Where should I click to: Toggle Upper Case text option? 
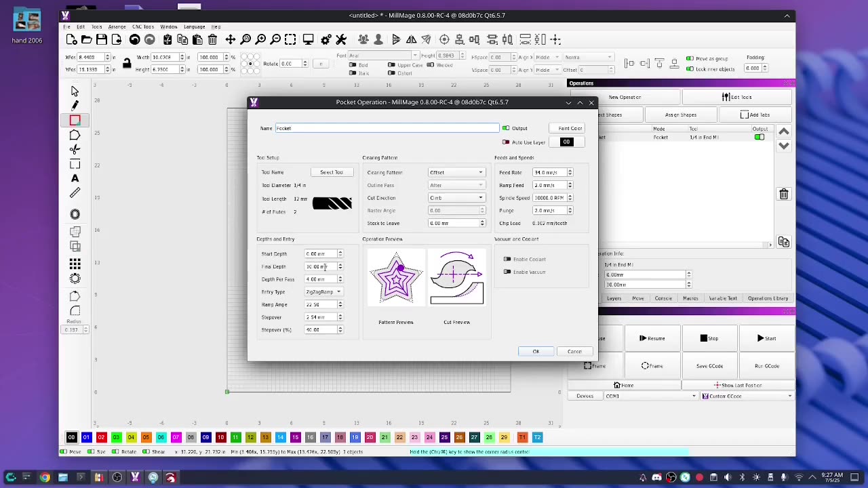tap(391, 65)
